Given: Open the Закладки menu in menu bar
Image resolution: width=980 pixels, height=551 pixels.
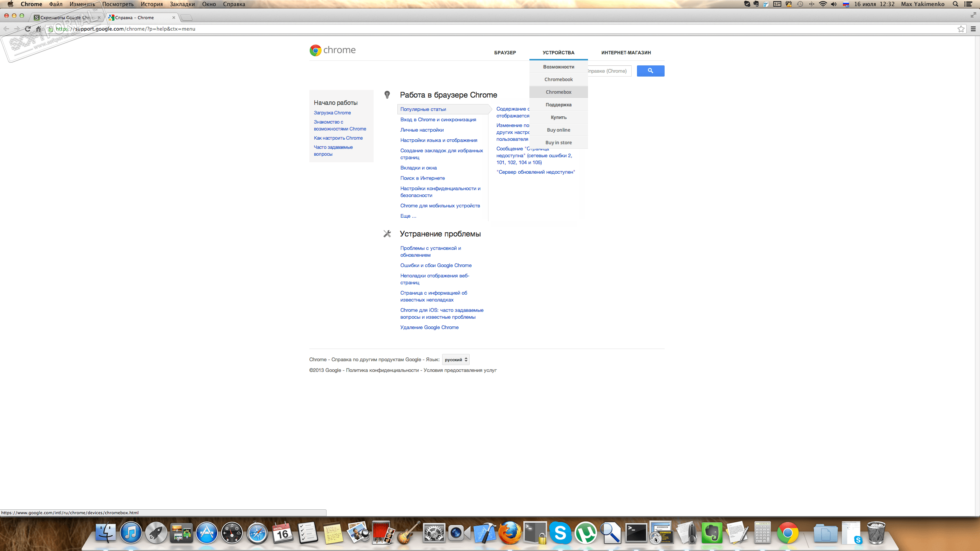Looking at the screenshot, I should pyautogui.click(x=182, y=4).
